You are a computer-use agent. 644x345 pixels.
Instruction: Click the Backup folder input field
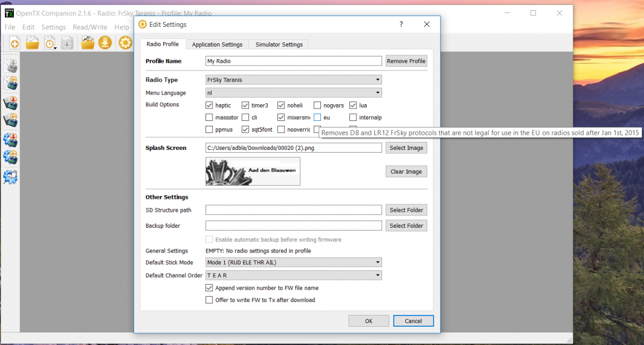coord(294,226)
